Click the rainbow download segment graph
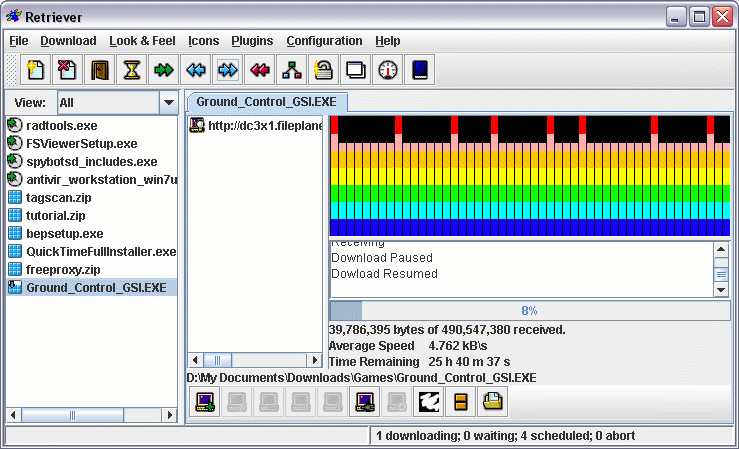 click(530, 176)
